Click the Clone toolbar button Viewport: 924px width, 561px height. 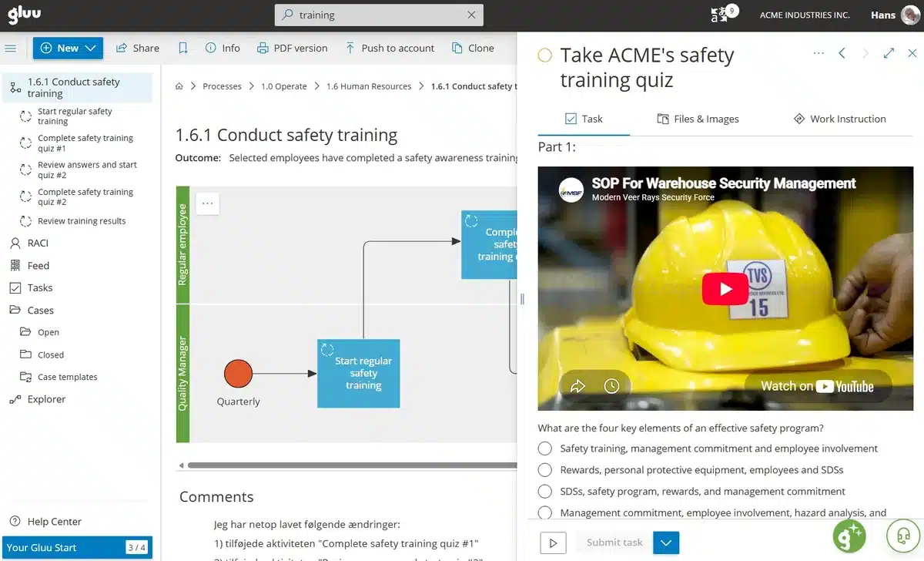pos(473,48)
